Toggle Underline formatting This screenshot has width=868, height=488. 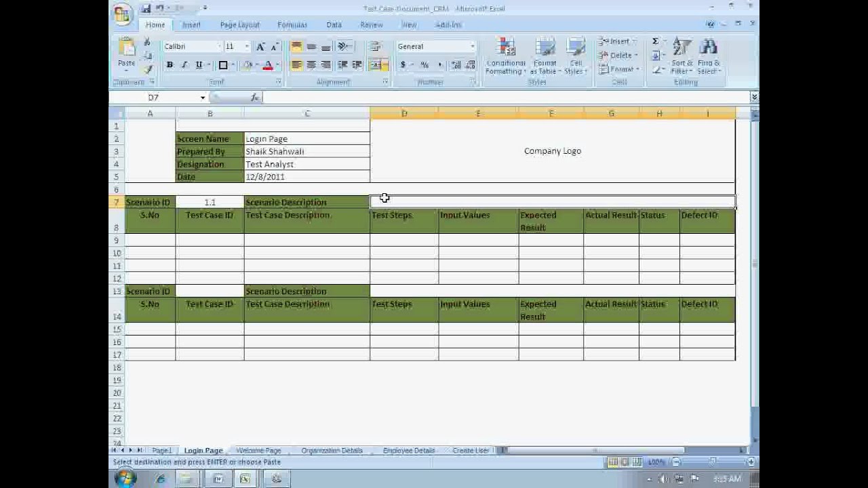(199, 65)
